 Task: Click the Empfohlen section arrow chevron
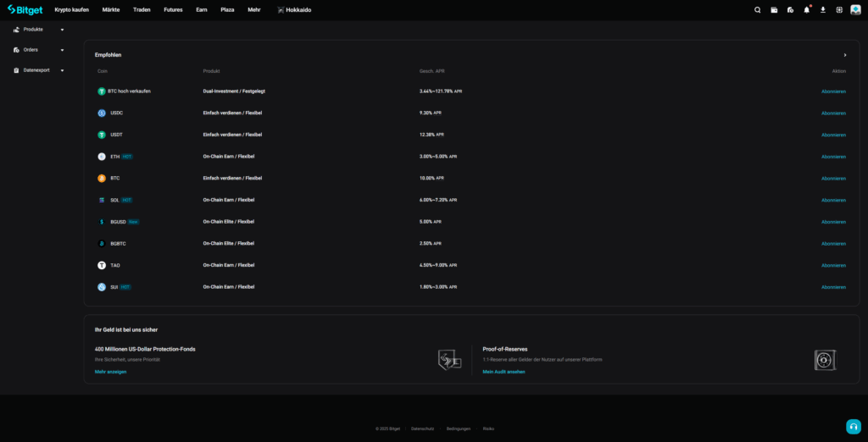pos(845,55)
